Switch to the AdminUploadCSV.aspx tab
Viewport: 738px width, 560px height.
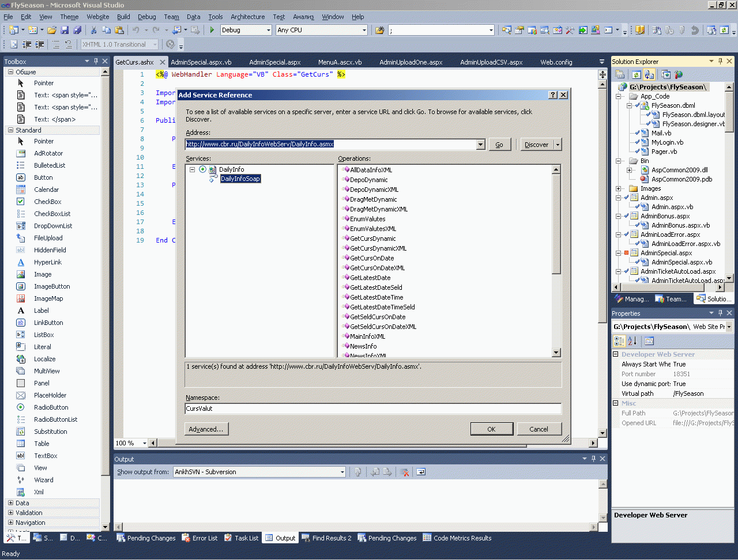coord(491,62)
